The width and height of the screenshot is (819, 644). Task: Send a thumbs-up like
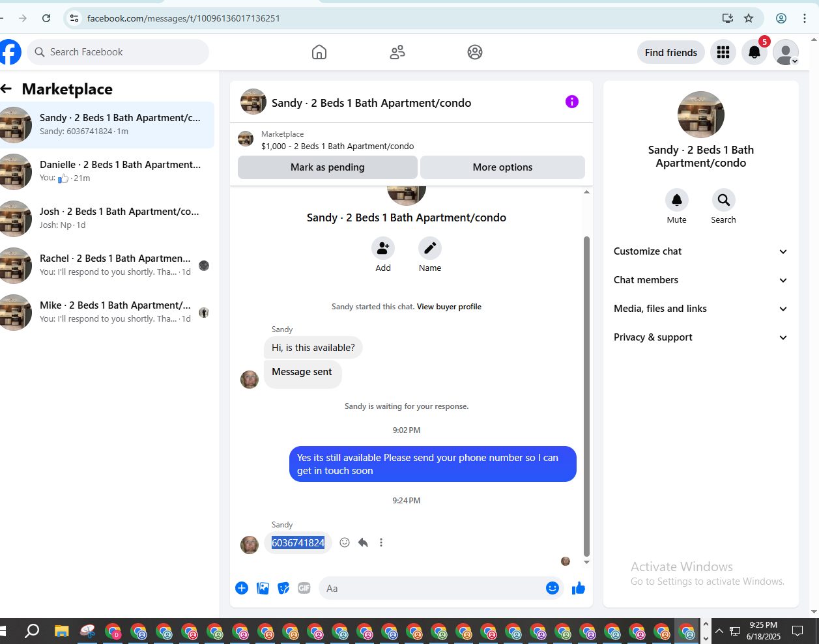[579, 588]
